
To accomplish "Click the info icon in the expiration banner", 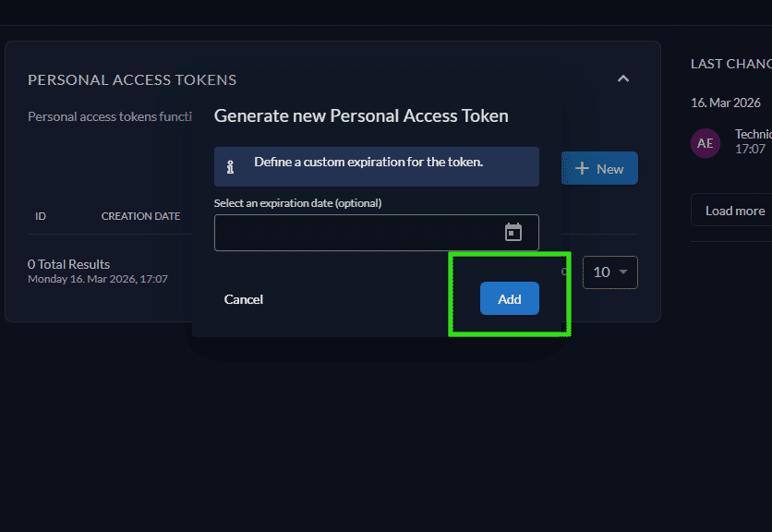I will [x=229, y=166].
